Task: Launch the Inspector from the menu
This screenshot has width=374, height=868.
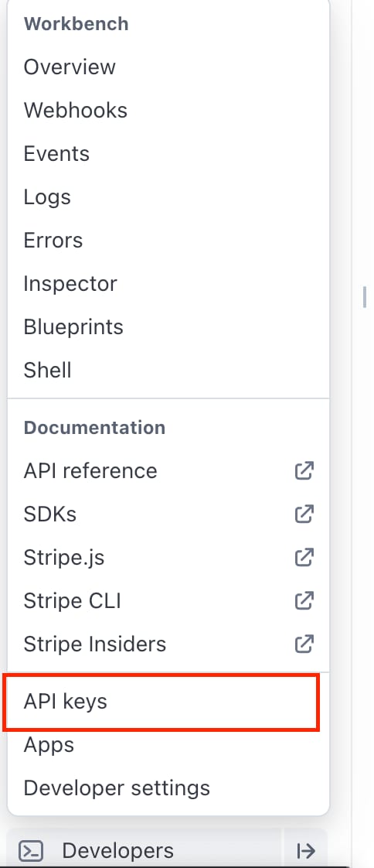Action: pyautogui.click(x=168, y=283)
